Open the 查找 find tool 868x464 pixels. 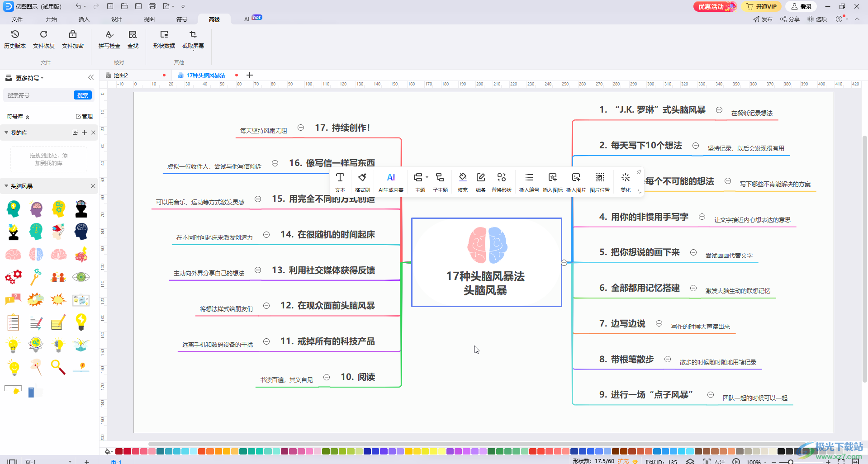133,39
